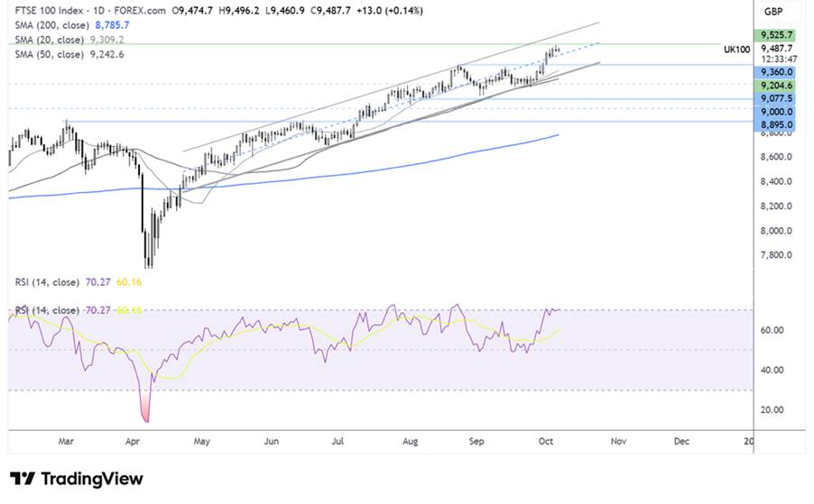Click the blue 9,360.0 level label
Image resolution: width=814 pixels, height=504 pixels.
click(x=775, y=71)
